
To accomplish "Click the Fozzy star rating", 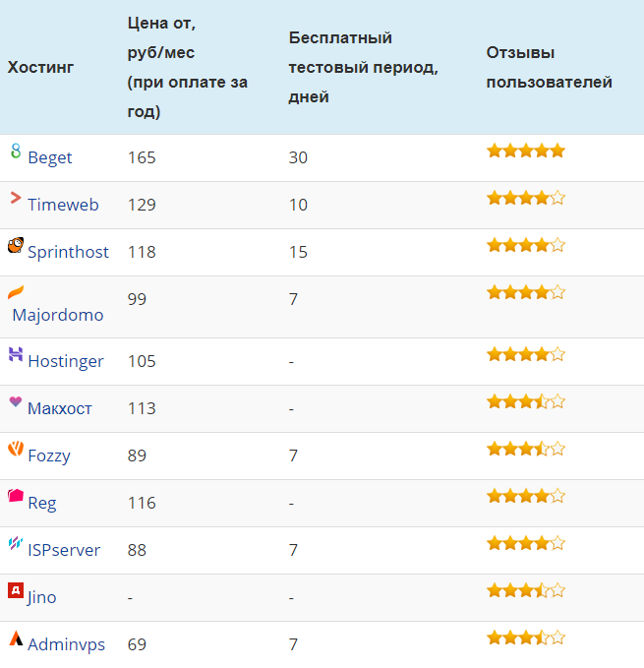I will (x=526, y=450).
